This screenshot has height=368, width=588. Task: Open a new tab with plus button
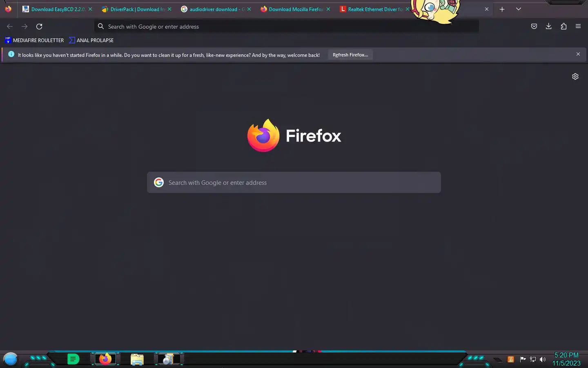[x=502, y=9]
